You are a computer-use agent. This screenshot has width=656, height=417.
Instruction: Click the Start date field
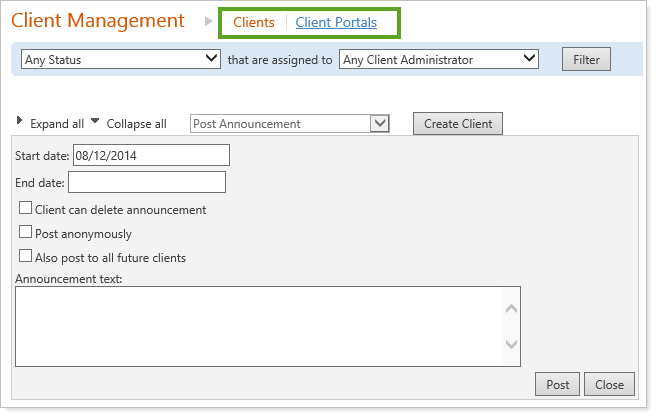[151, 155]
